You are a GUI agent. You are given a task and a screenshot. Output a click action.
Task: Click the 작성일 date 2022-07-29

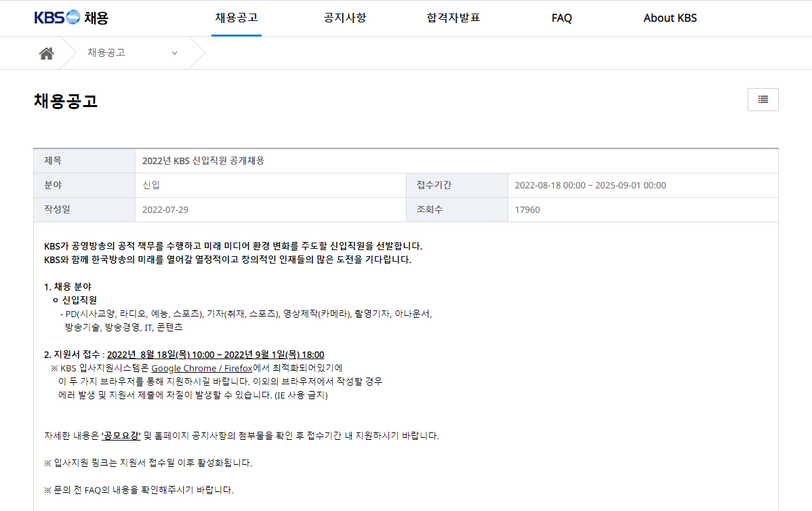pos(165,210)
